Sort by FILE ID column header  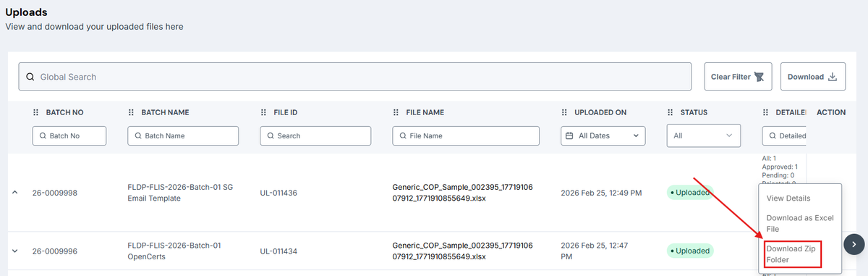[285, 112]
